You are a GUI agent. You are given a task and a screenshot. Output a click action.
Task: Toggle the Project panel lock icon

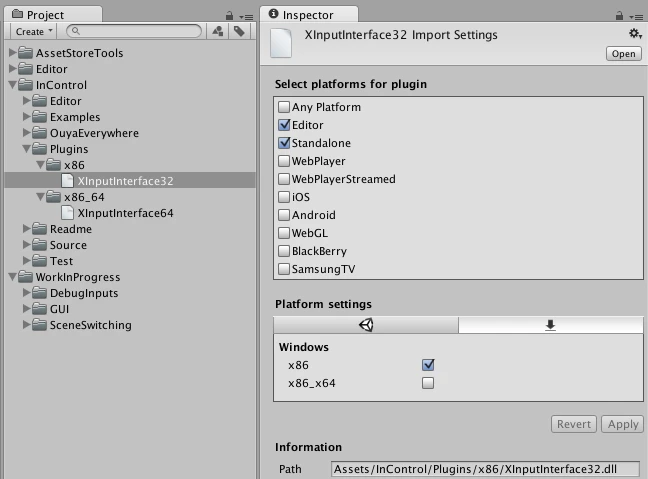(229, 16)
